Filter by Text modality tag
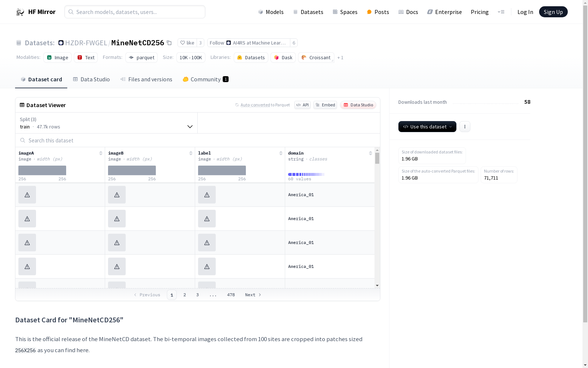The height and width of the screenshot is (368, 588). click(86, 57)
